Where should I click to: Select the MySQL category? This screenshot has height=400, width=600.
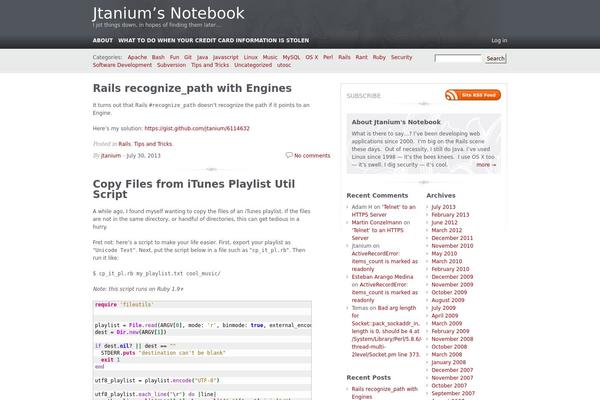291,57
